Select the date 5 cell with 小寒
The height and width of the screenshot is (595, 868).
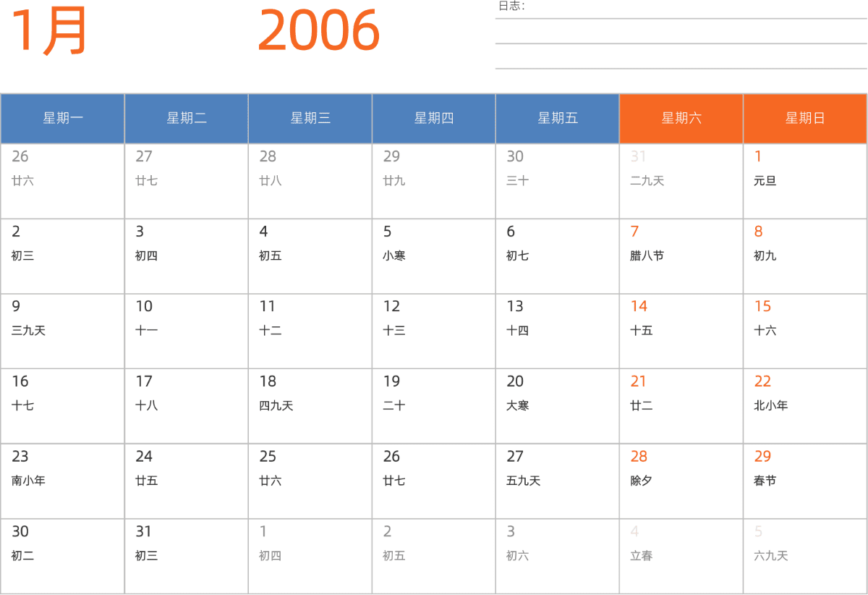coord(434,256)
